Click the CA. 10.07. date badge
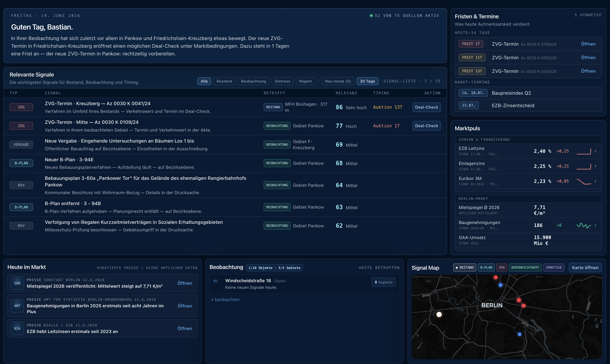Viewport: 610px width, 364px height. click(x=473, y=93)
